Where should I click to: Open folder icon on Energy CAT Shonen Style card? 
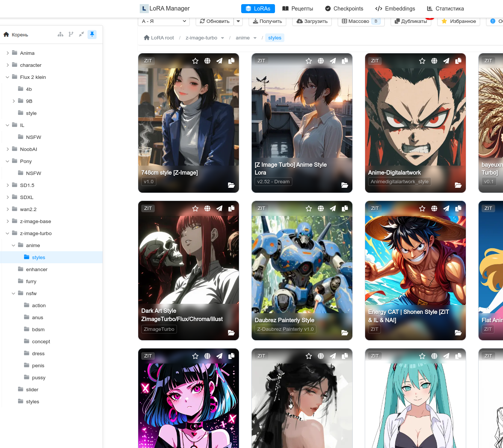pyautogui.click(x=458, y=333)
